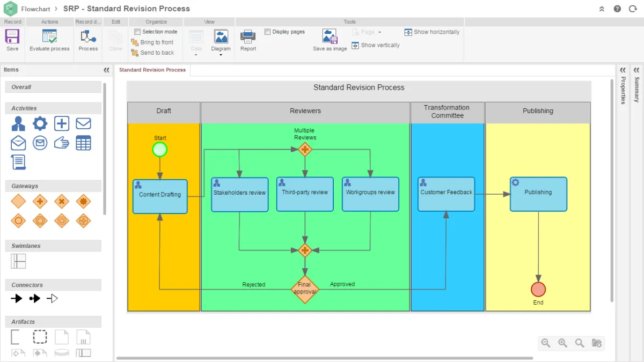Pick the scroll script activity icon
The width and height of the screenshot is (644, 362).
(18, 162)
